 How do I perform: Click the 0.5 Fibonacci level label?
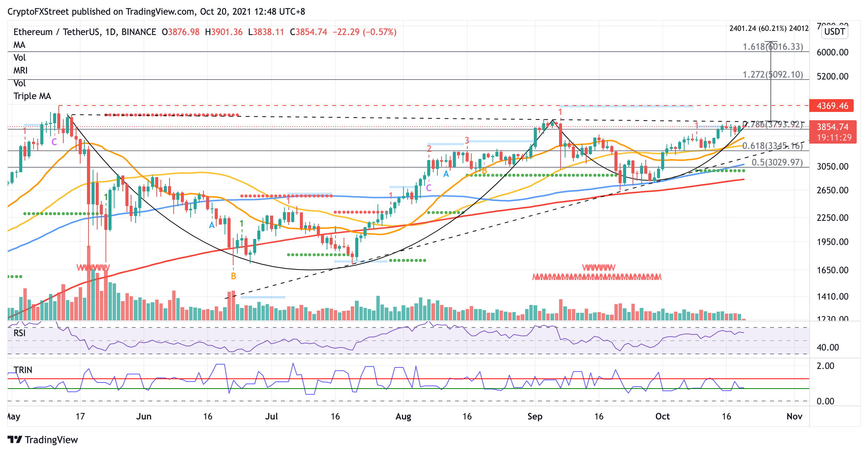point(777,162)
